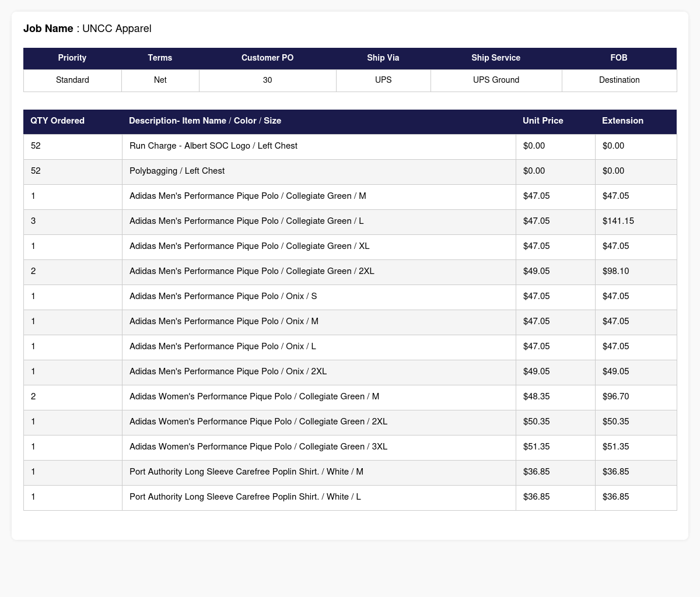Click $0.00 unit price in Run Charge row

(x=534, y=146)
